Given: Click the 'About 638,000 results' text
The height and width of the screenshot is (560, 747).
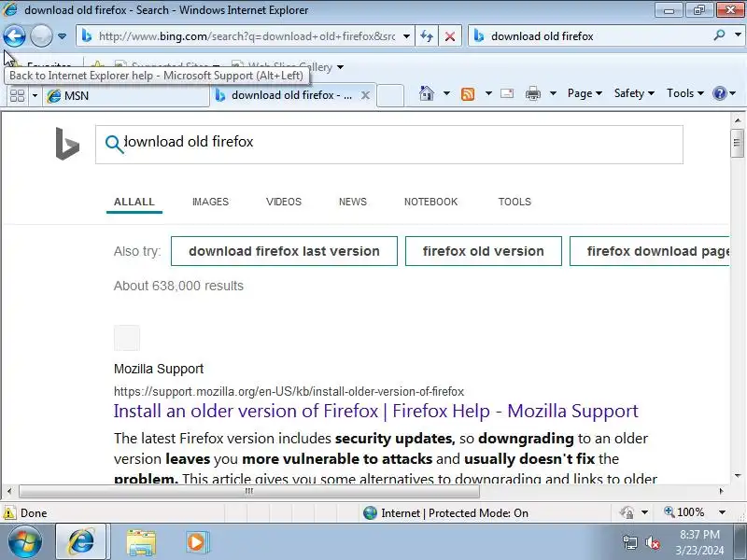Looking at the screenshot, I should click(178, 286).
